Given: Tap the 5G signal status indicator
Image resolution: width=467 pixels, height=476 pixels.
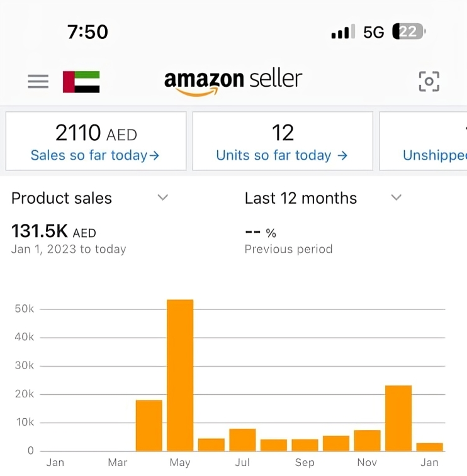Looking at the screenshot, I should pos(373,32).
